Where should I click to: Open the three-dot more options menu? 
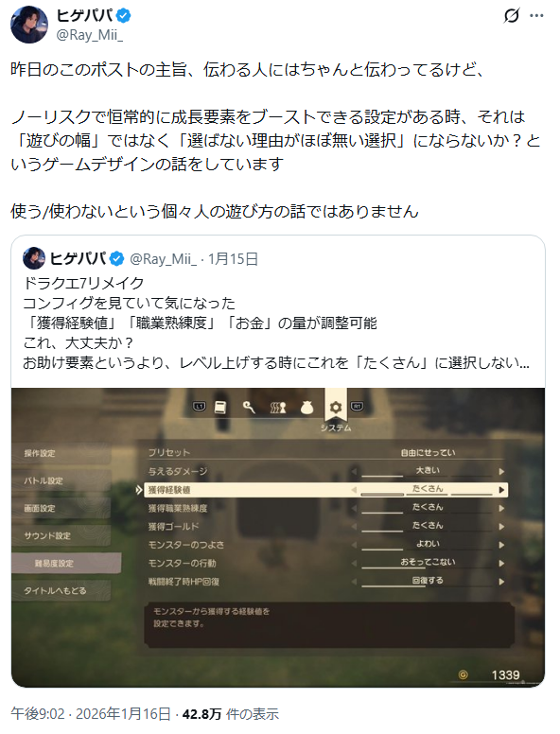(536, 16)
